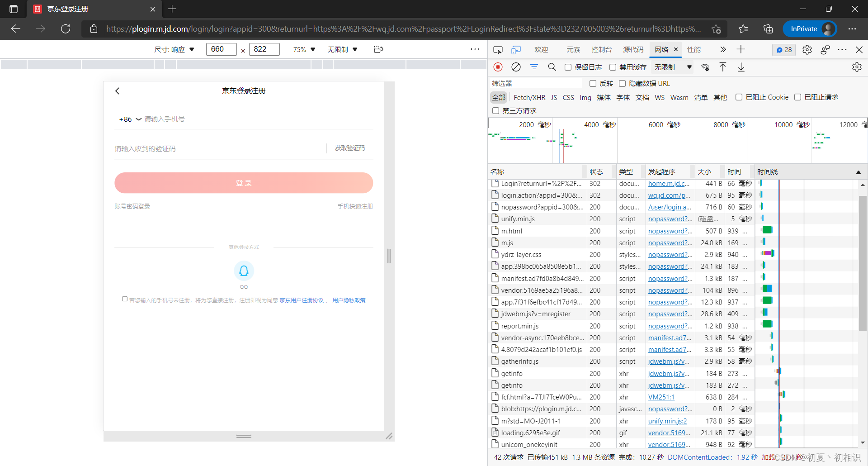Screen dimensions: 868x466
Task: Click the viewport width field 660
Action: pyautogui.click(x=221, y=49)
